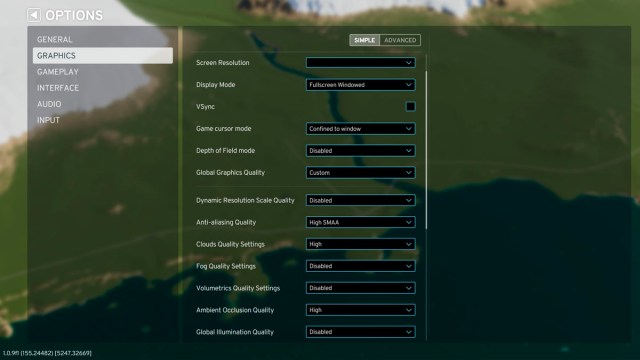
Task: Switch to the Advanced settings mode
Action: [x=400, y=40]
